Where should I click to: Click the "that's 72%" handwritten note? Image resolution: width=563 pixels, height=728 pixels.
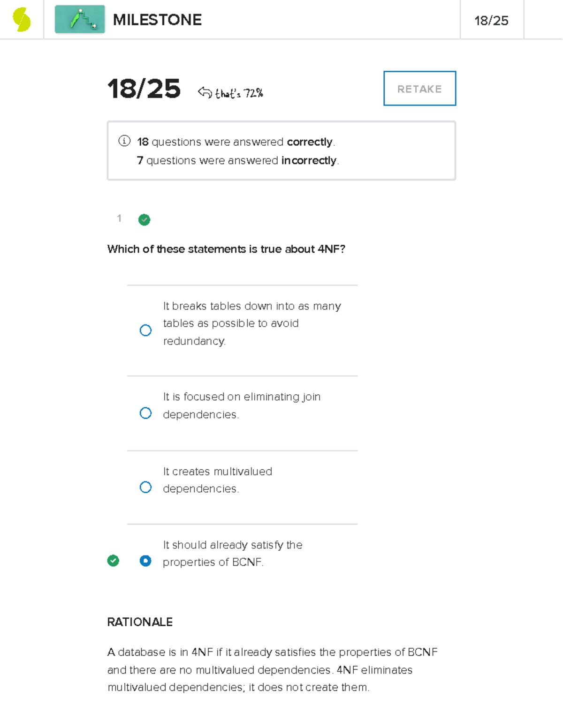(x=239, y=93)
